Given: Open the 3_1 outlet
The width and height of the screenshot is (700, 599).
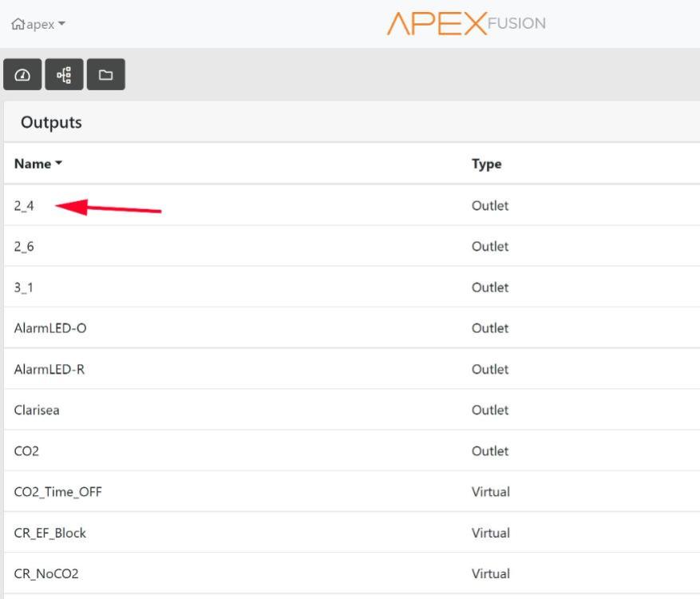Looking at the screenshot, I should point(24,288).
